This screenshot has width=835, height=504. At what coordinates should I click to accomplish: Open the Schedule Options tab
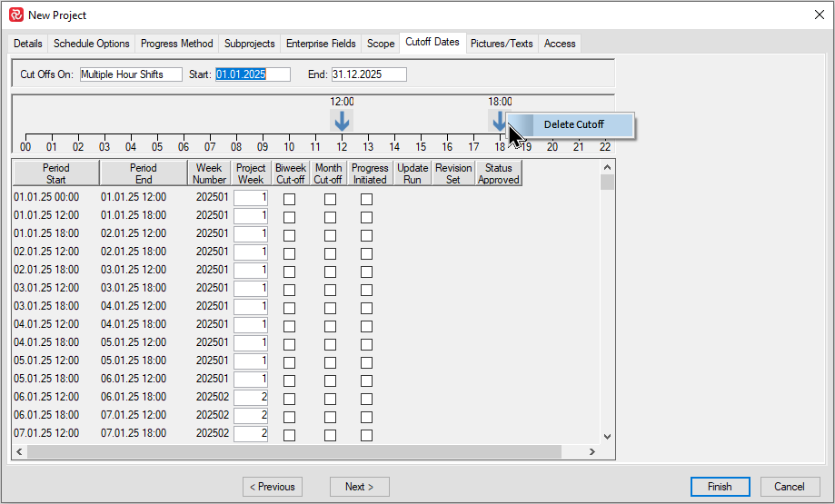92,44
